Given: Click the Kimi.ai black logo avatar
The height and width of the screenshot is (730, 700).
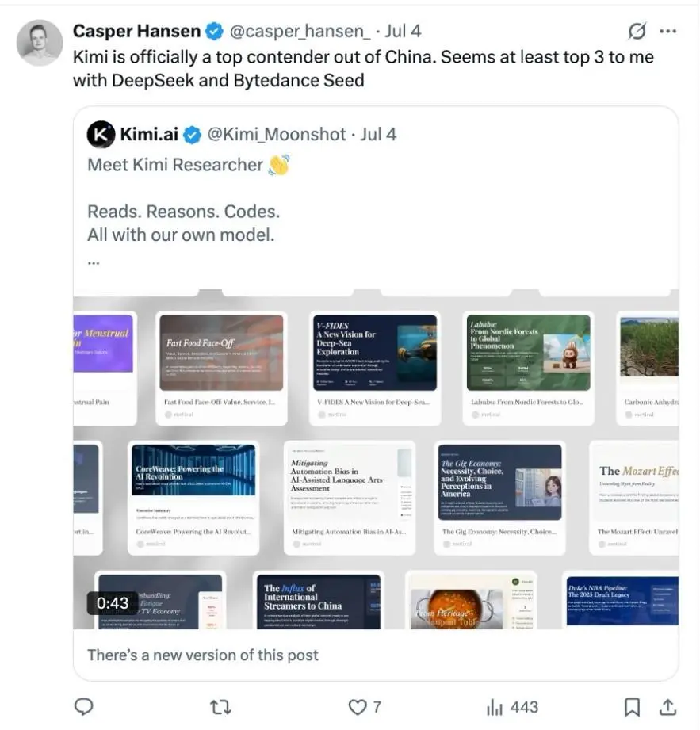Looking at the screenshot, I should coord(101,135).
